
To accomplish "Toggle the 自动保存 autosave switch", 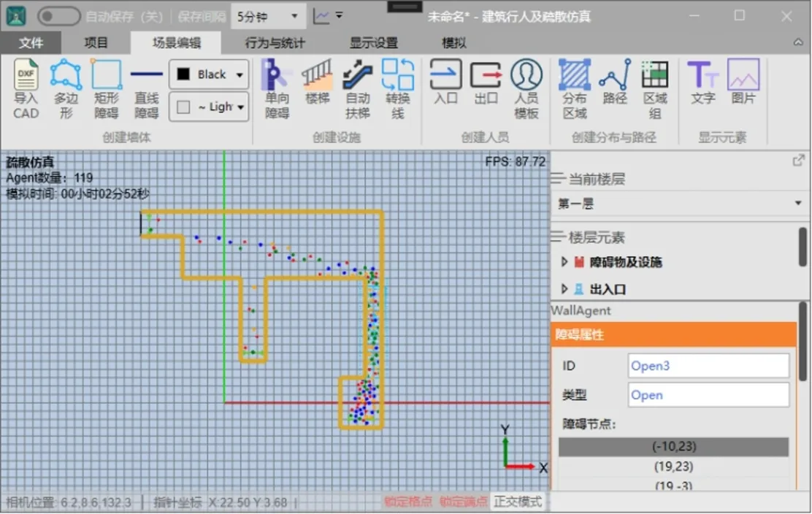I will (x=58, y=16).
